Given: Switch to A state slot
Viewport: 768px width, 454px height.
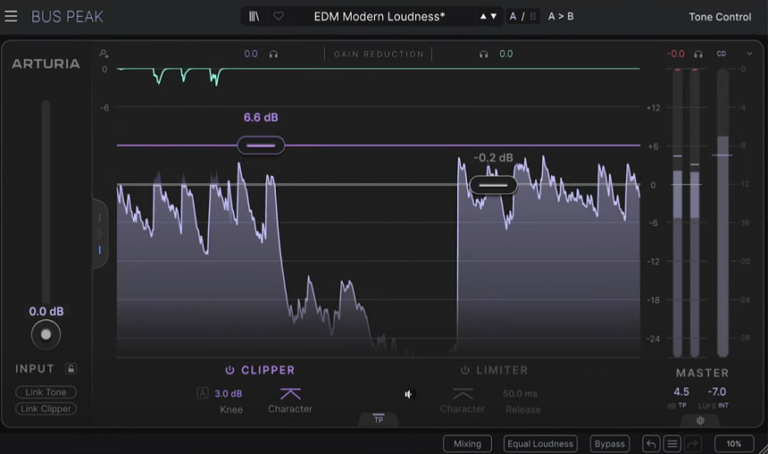Looking at the screenshot, I should tap(512, 16).
